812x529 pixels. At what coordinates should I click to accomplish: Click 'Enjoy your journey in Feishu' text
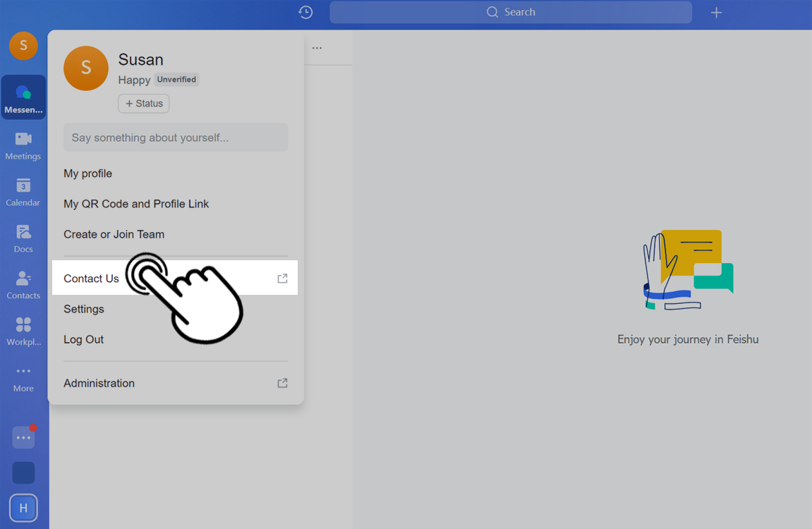[x=688, y=339]
